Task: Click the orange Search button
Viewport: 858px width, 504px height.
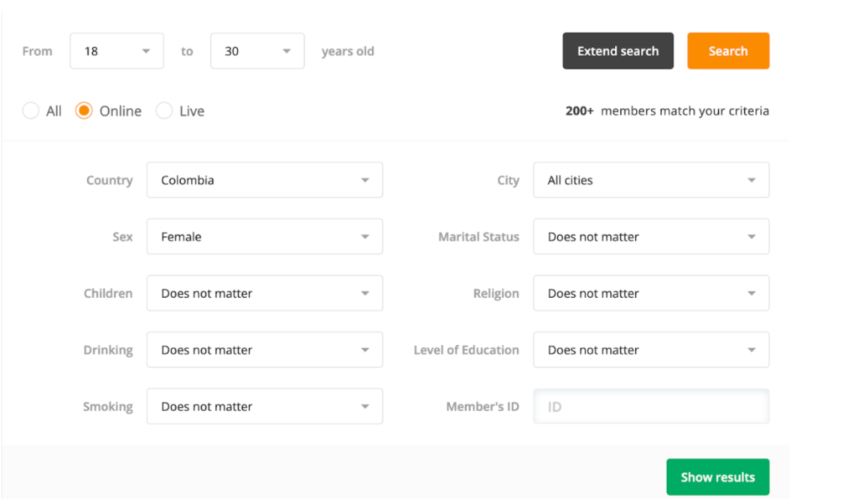Action: click(728, 51)
